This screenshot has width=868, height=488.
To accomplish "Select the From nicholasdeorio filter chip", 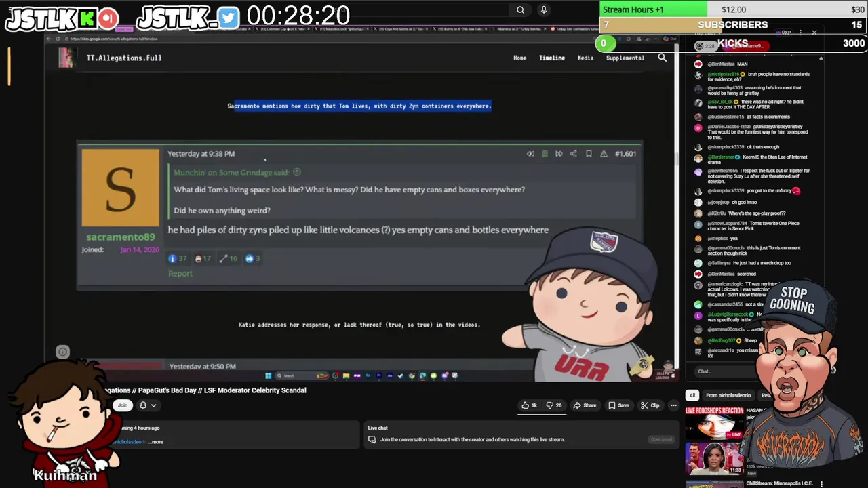I will (728, 395).
